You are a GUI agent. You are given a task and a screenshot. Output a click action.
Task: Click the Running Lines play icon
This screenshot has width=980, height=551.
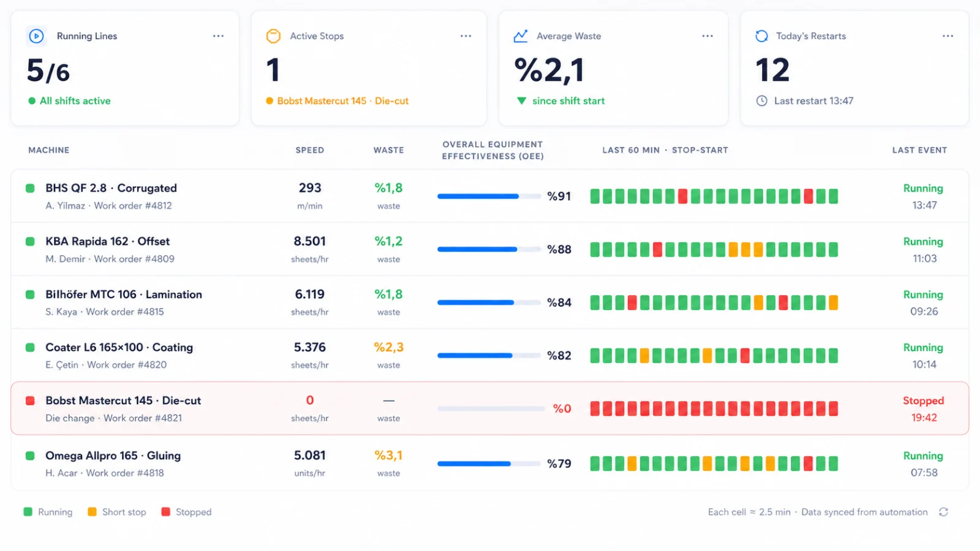(37, 36)
